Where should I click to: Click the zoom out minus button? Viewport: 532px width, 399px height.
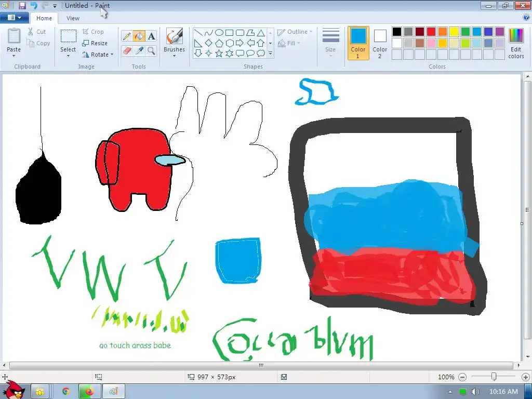[462, 377]
